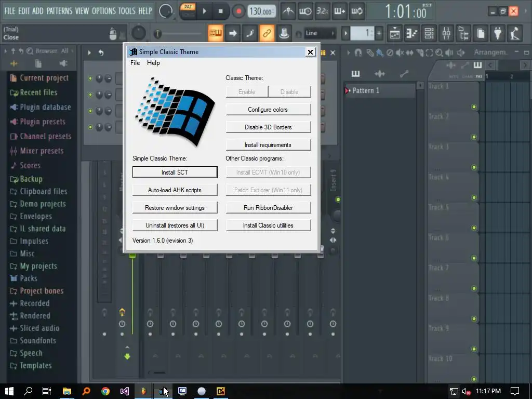Click Uninstall (restores all UI) button

pyautogui.click(x=175, y=225)
